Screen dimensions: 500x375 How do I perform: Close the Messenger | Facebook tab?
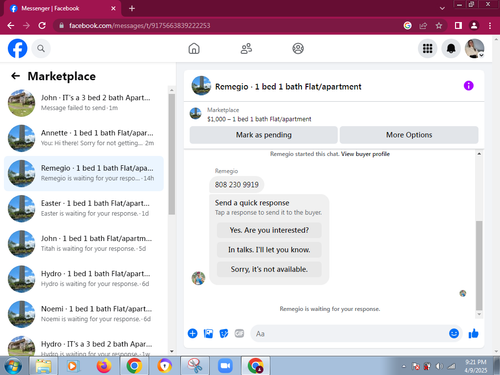click(113, 8)
